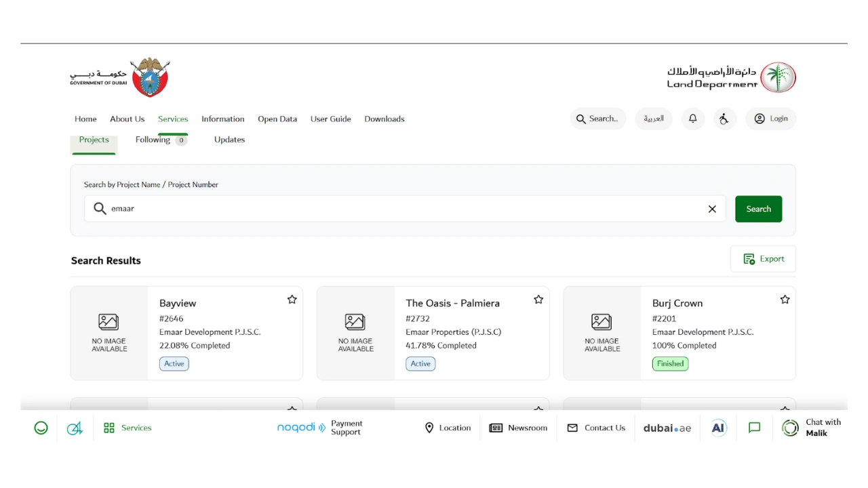Favorite the Burj Crown project star
The height and width of the screenshot is (488, 868).
point(785,299)
